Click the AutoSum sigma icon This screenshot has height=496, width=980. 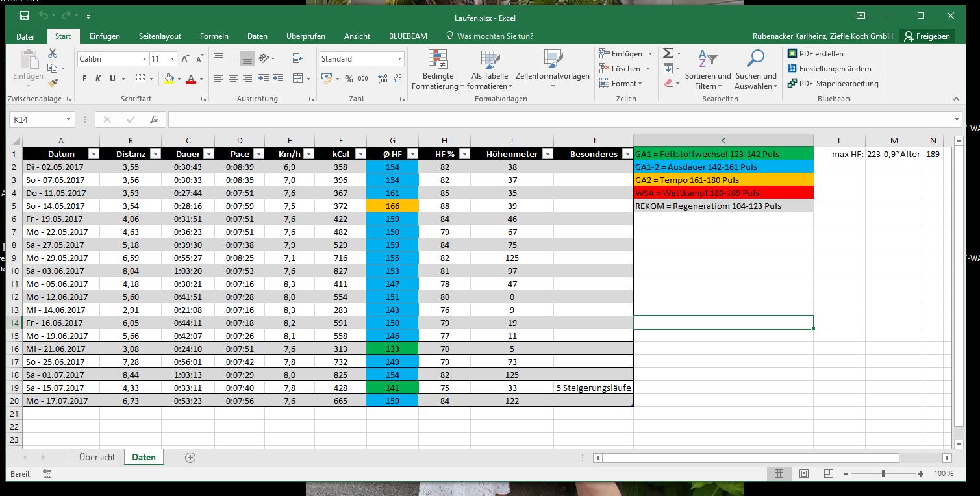coord(668,54)
